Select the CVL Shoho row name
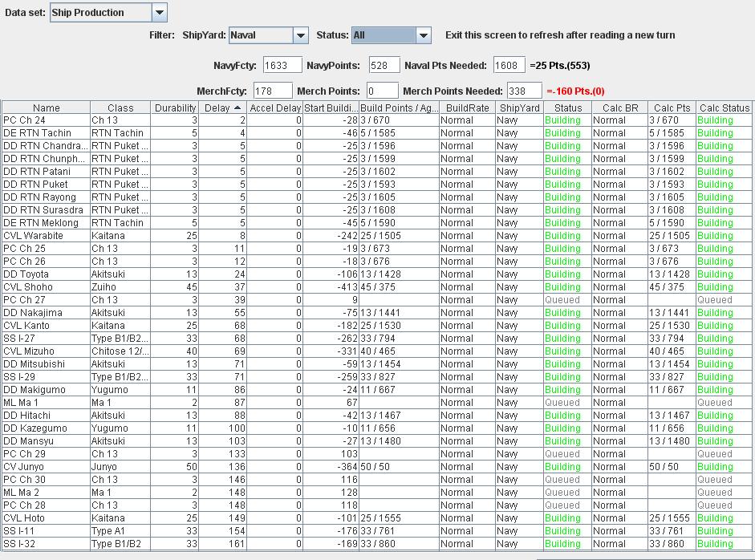This screenshot has height=560, width=755. tap(27, 287)
